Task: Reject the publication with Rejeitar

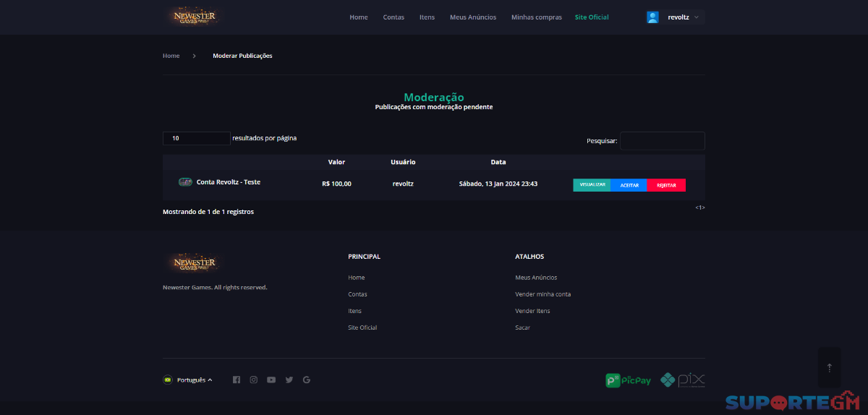Action: (x=666, y=185)
